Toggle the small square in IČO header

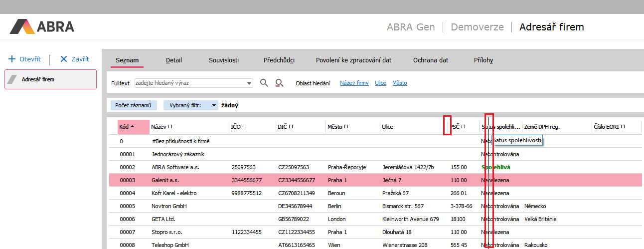(245, 127)
